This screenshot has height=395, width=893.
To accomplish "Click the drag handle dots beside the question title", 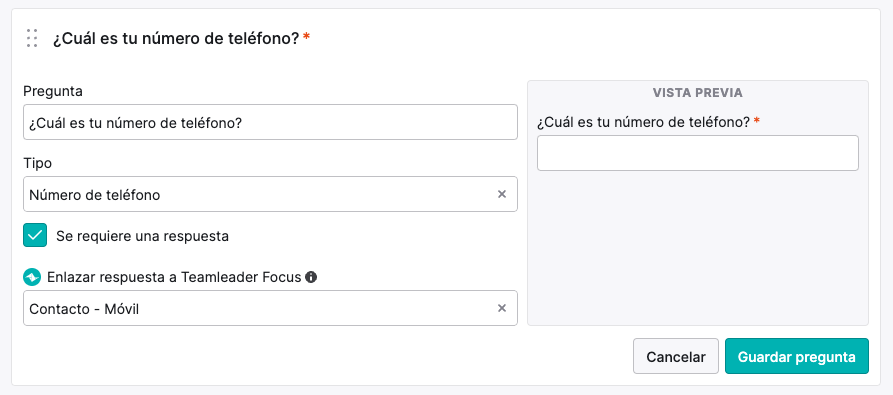I will pyautogui.click(x=32, y=38).
